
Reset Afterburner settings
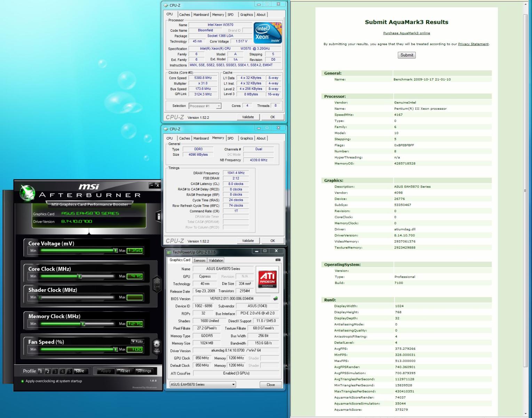coord(125,371)
